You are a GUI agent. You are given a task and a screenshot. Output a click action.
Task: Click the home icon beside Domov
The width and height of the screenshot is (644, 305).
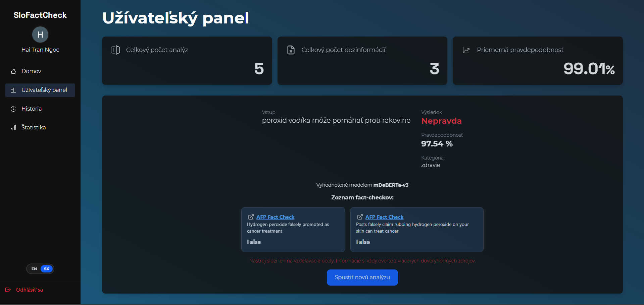pos(13,71)
